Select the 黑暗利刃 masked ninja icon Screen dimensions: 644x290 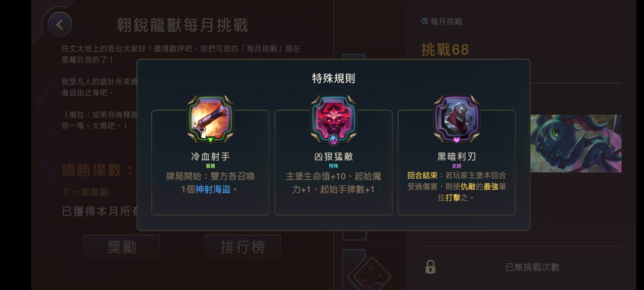[x=457, y=118]
